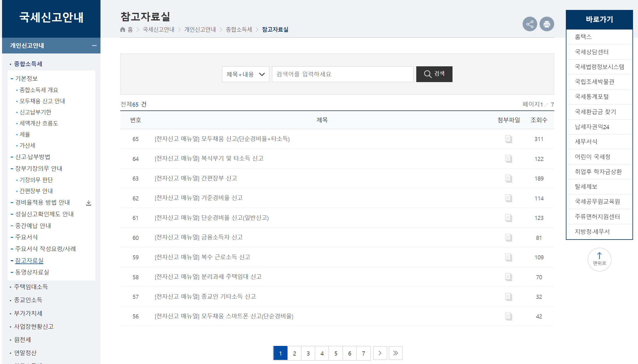Expand the 주택임대소득 sidebar menu
The height and width of the screenshot is (364, 638).
click(31, 287)
